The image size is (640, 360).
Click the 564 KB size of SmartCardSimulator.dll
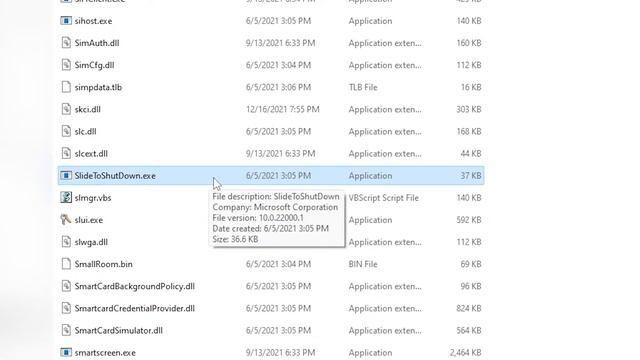tap(469, 330)
